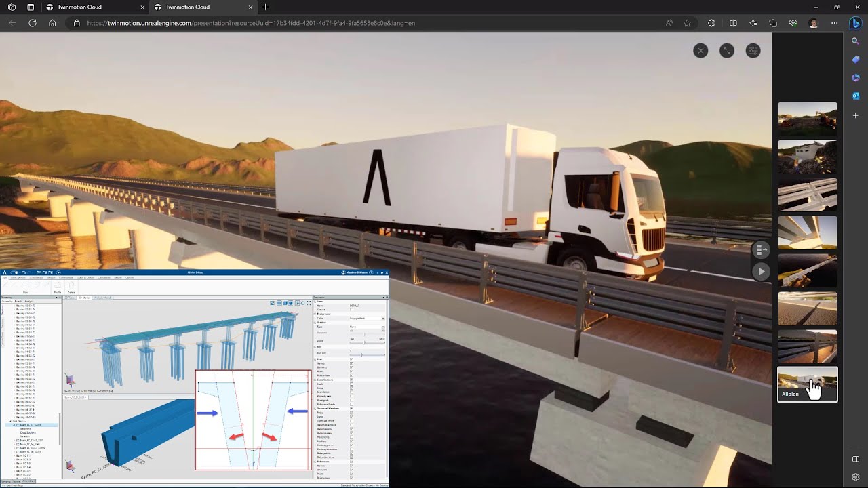
Task: Add page to favorites with star icon
Action: 687,23
